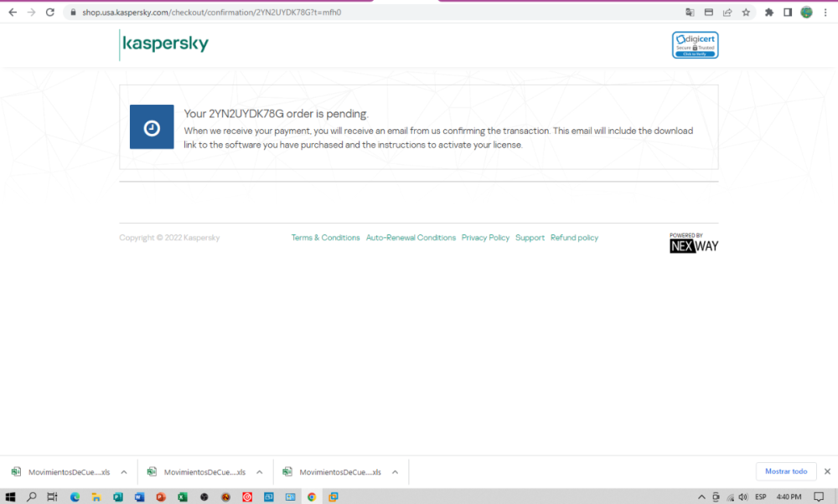Open the Support link
This screenshot has height=504, width=838.
(530, 238)
